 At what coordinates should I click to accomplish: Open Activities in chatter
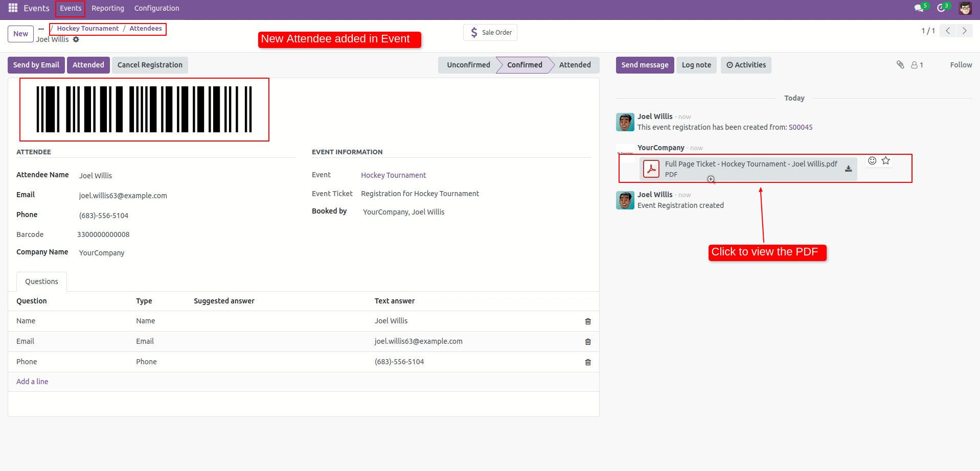(x=746, y=65)
